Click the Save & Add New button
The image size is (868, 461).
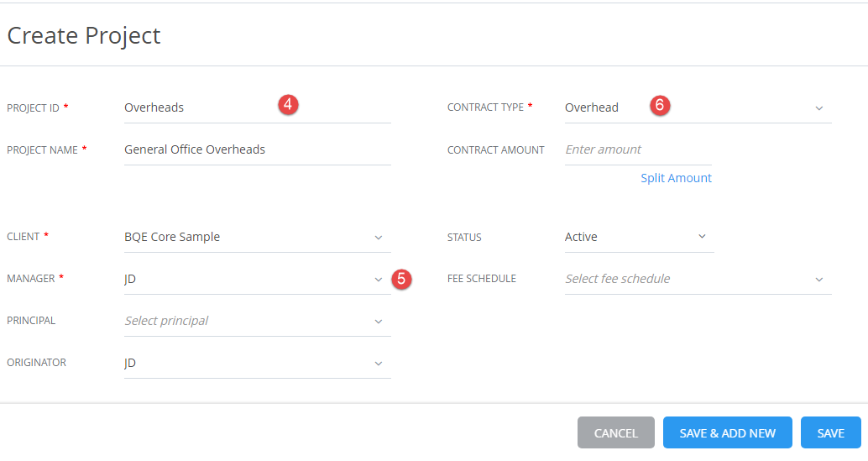728,432
